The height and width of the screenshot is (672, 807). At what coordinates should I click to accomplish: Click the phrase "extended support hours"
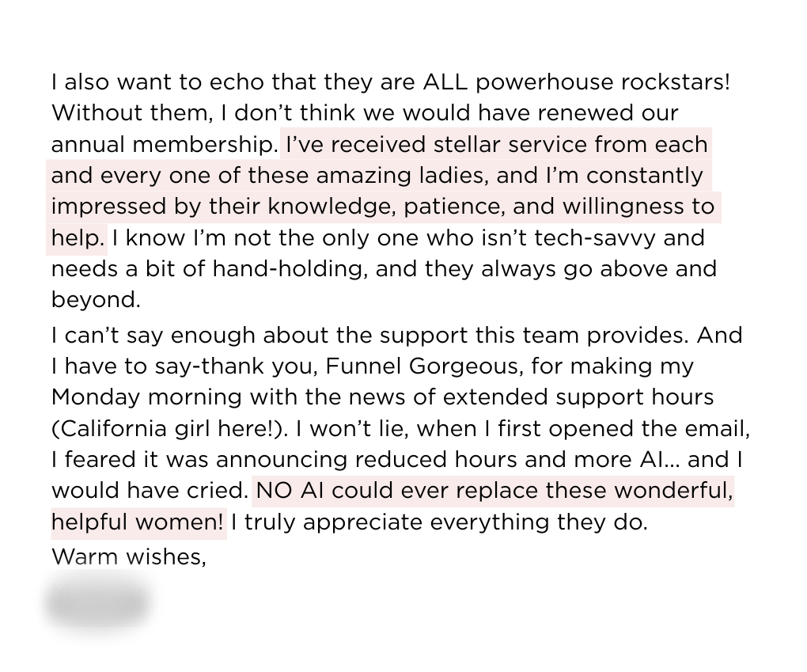[x=578, y=397]
